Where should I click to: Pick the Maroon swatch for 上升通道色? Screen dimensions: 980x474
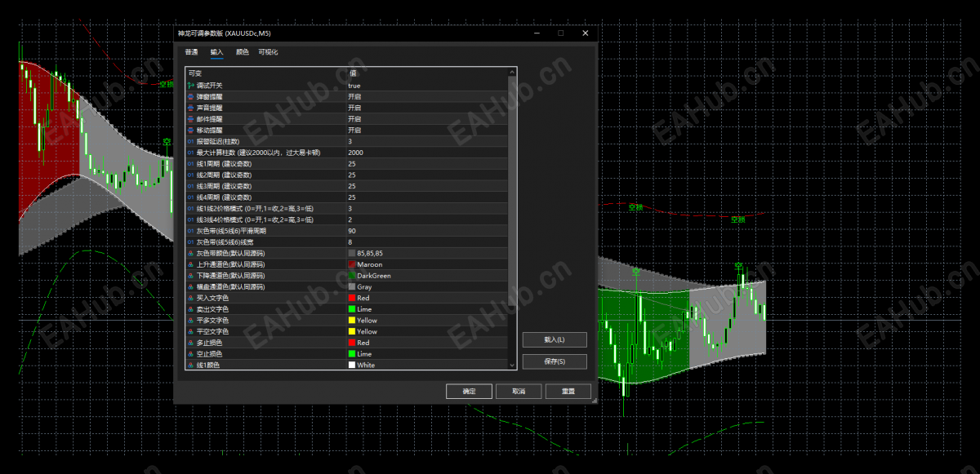click(352, 264)
